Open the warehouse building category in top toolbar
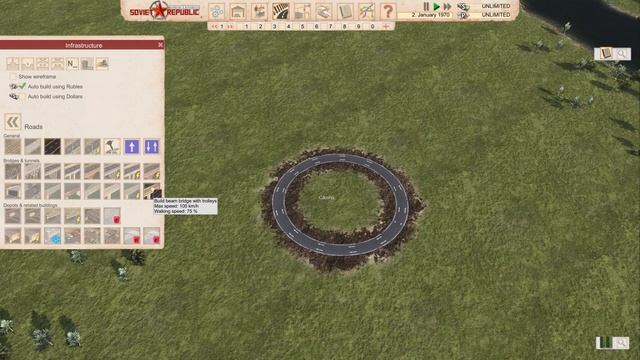The width and height of the screenshot is (640, 360). [x=238, y=11]
